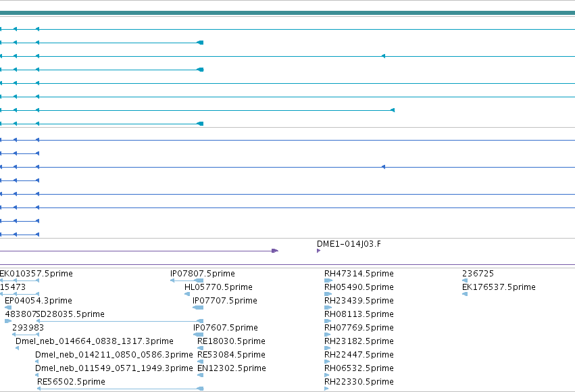The width and height of the screenshot is (575, 392).
Task: Click the 293983 feature label
Action: tap(28, 328)
